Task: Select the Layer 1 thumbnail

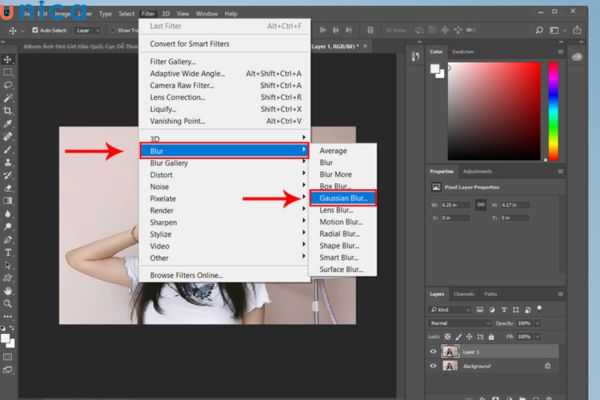Action: [x=449, y=352]
